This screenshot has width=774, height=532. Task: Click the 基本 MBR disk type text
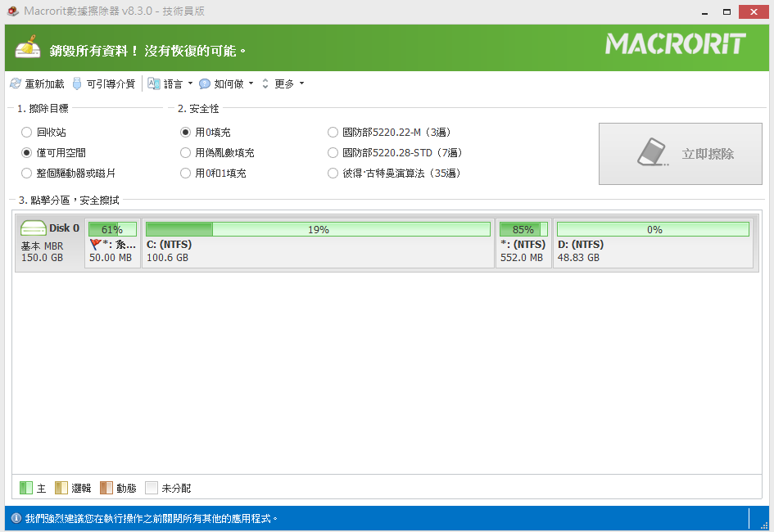point(42,246)
